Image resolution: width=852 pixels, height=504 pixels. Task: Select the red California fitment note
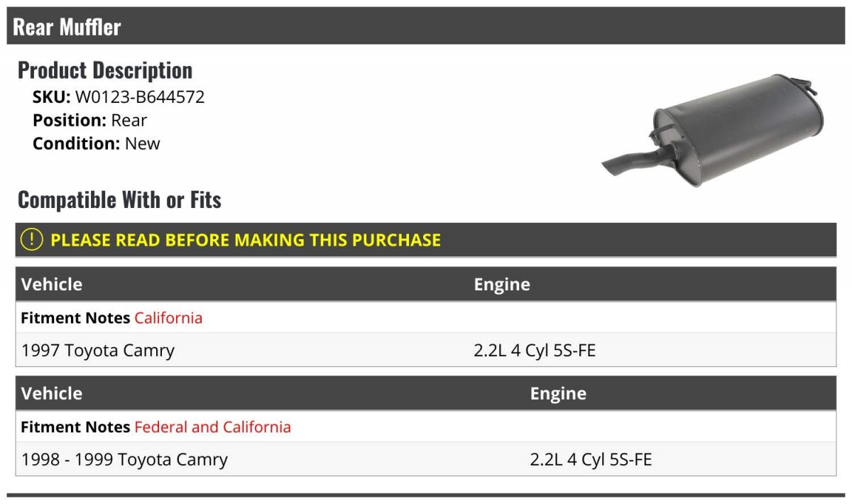pos(168,318)
